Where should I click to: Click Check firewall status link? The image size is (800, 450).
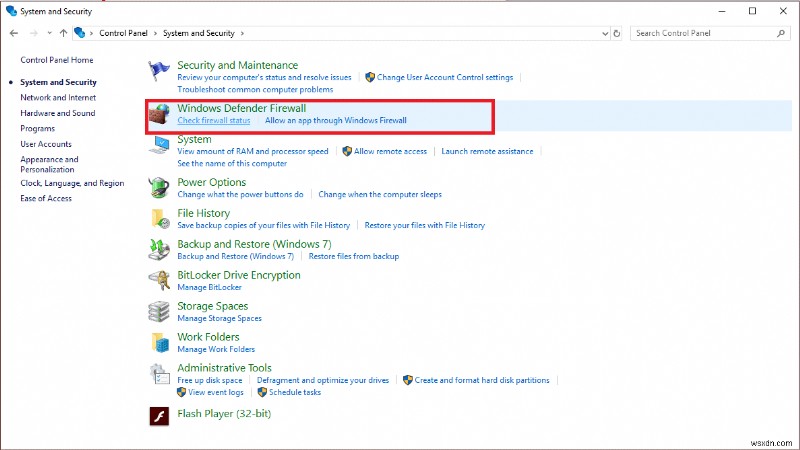click(214, 120)
